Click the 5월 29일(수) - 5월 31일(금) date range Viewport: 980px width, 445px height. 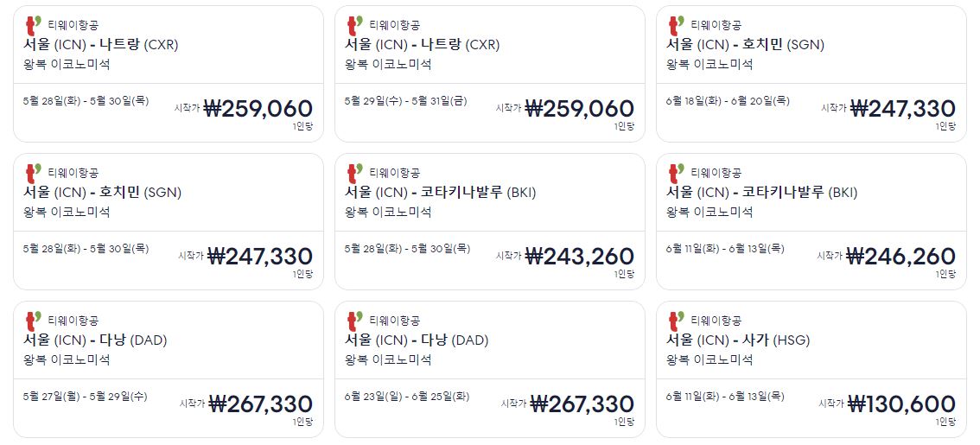click(x=405, y=100)
